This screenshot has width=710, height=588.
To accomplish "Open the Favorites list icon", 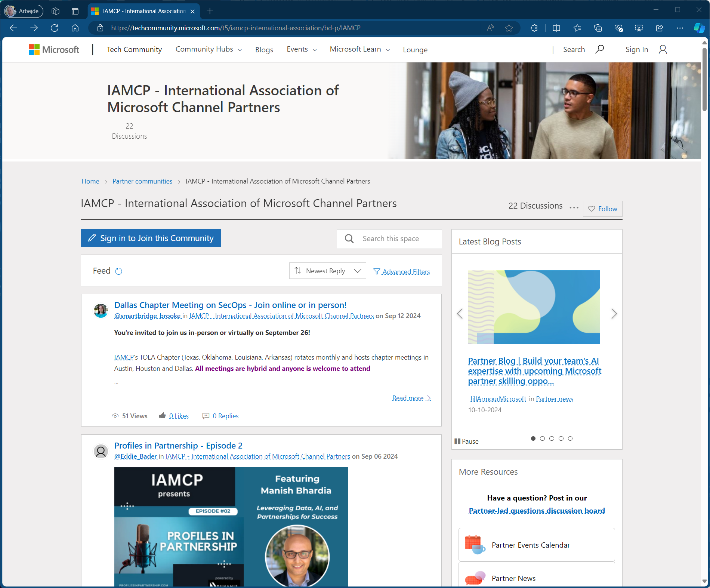I will pos(577,28).
